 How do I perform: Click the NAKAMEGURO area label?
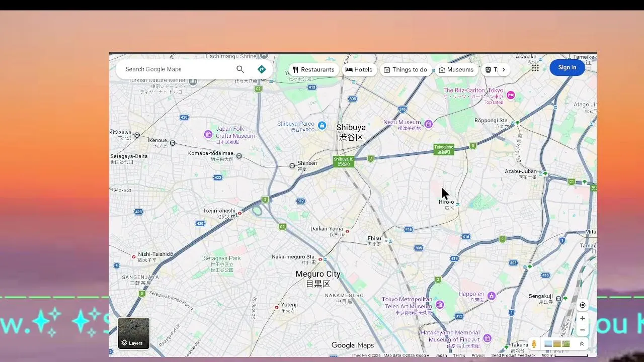coord(344,298)
